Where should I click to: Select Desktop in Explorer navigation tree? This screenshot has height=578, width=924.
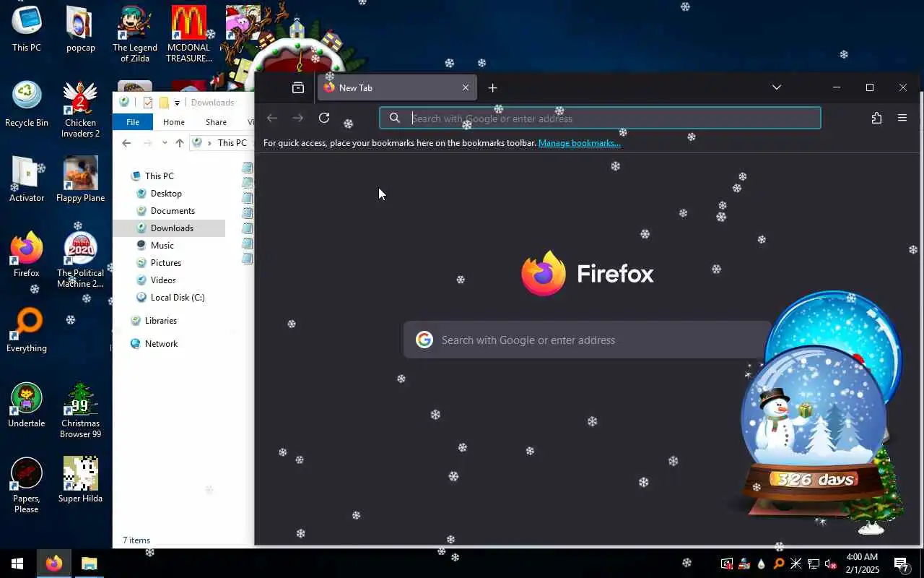tap(166, 194)
